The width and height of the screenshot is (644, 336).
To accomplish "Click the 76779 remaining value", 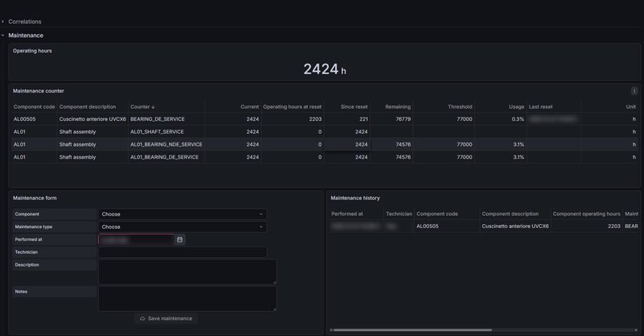I will [x=403, y=119].
